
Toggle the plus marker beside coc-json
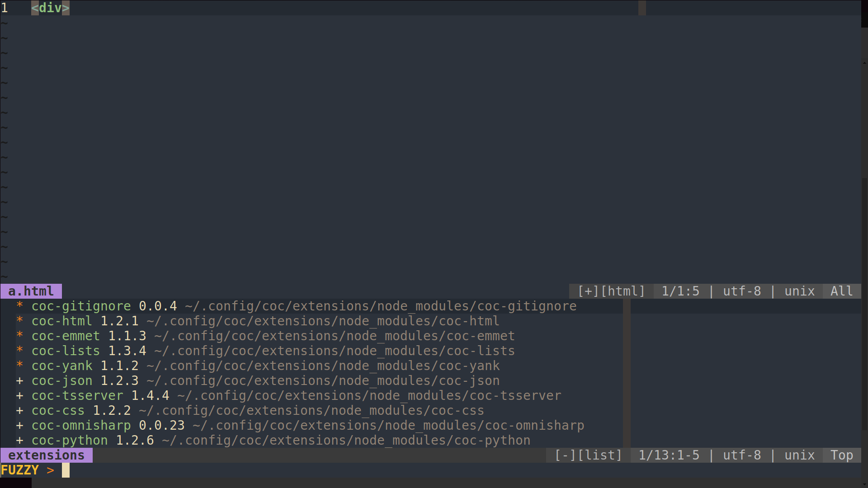coord(19,380)
